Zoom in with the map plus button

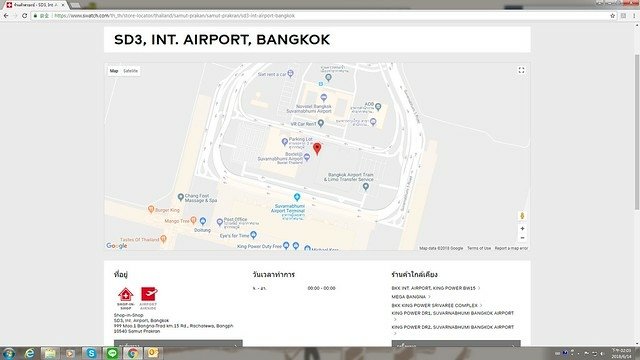[x=522, y=229]
